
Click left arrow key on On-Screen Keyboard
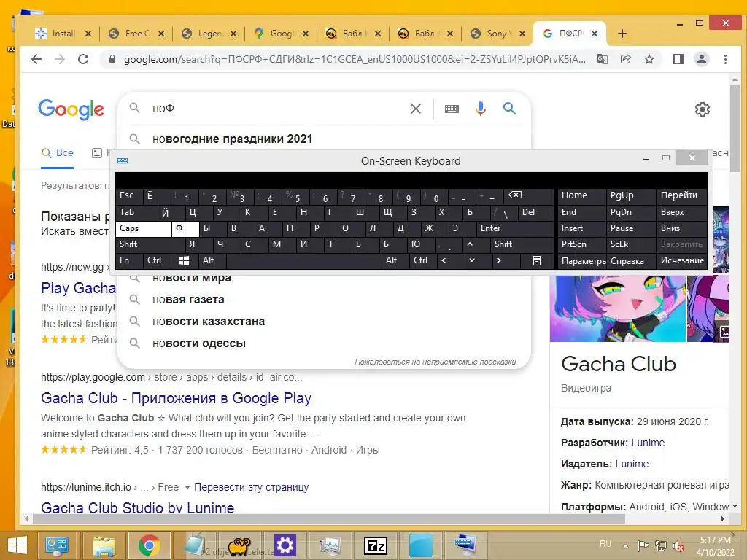point(444,260)
